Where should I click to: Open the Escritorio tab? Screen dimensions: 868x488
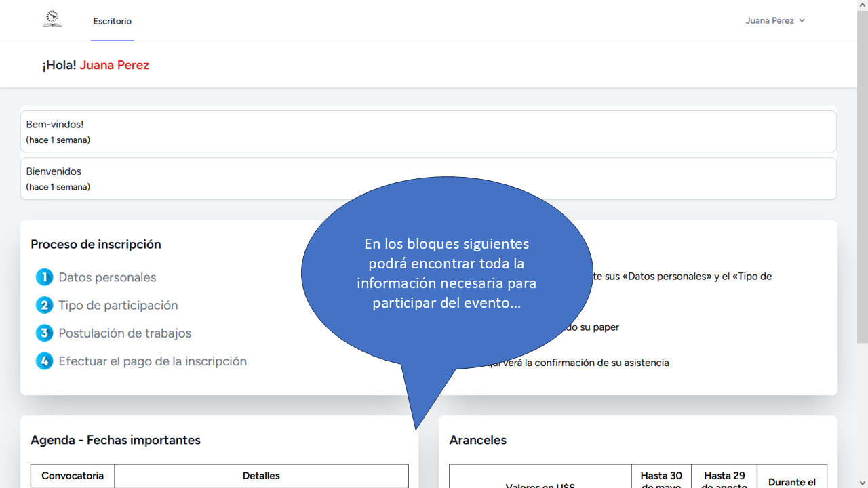113,21
